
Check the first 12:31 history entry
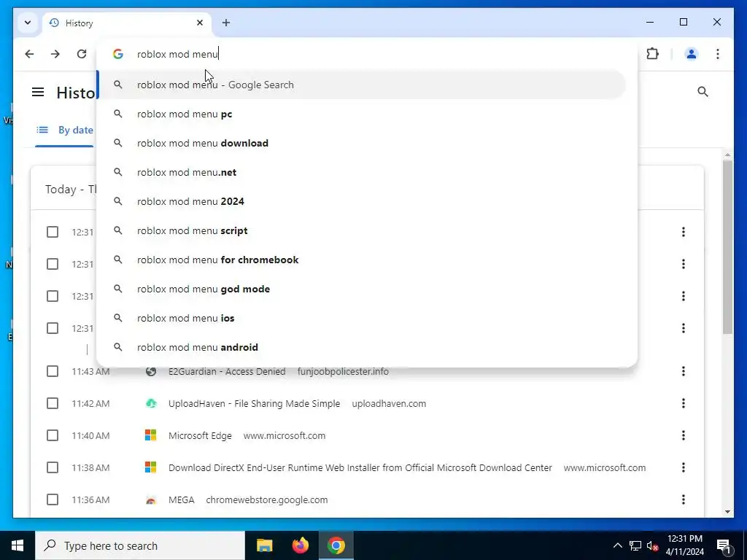[53, 232]
